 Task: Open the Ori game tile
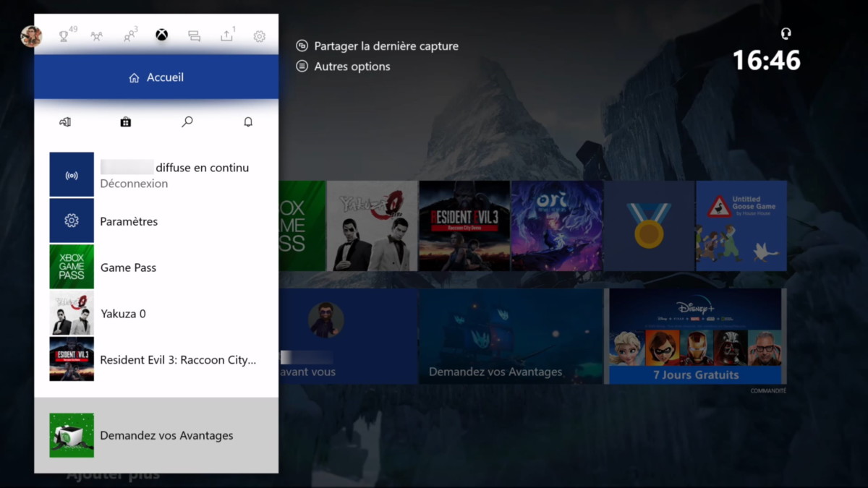557,226
